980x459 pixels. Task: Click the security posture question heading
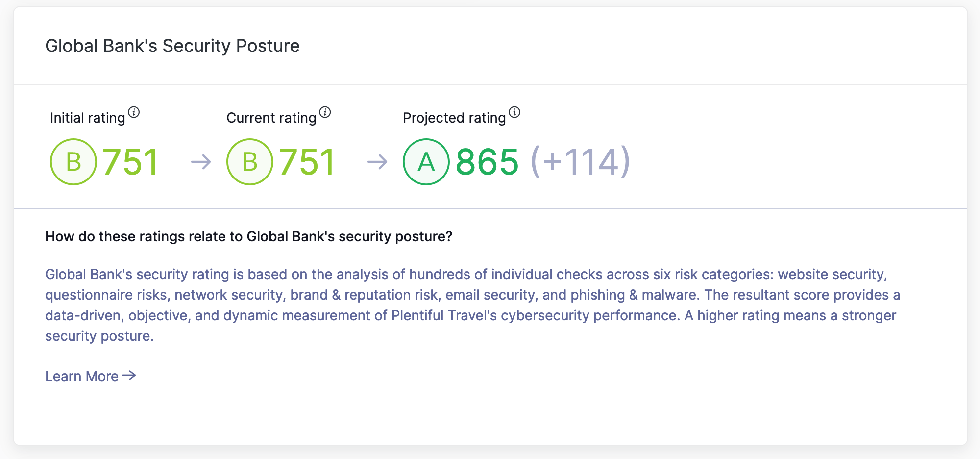point(249,236)
